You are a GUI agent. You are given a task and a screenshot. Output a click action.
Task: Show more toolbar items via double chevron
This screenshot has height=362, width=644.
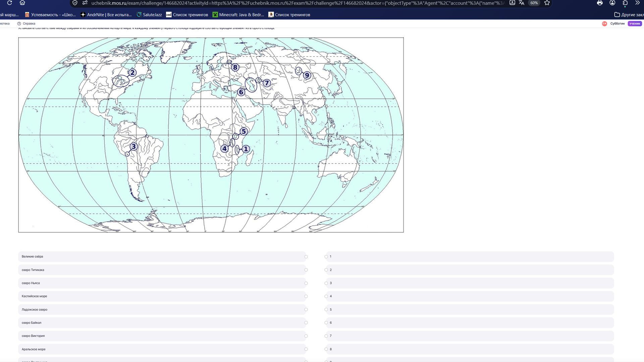click(638, 3)
